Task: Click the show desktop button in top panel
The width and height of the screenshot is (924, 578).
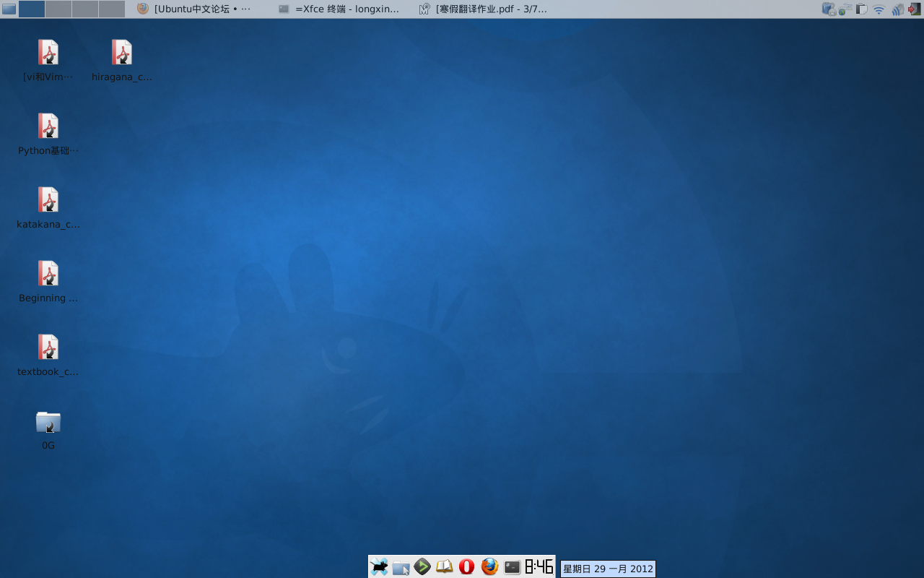Action: tap(9, 9)
